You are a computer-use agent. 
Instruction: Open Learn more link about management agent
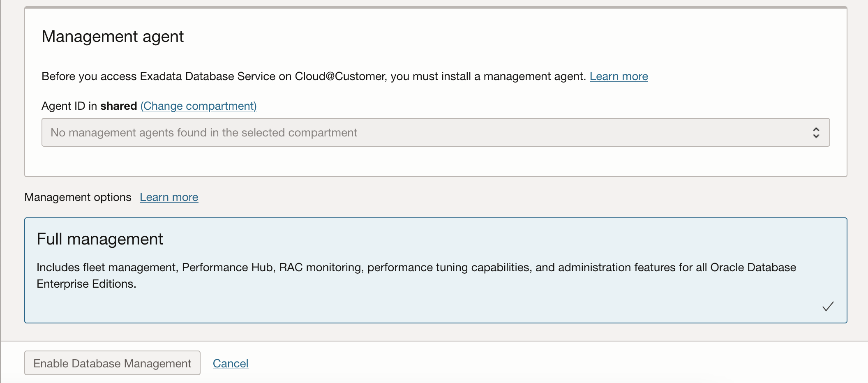619,76
